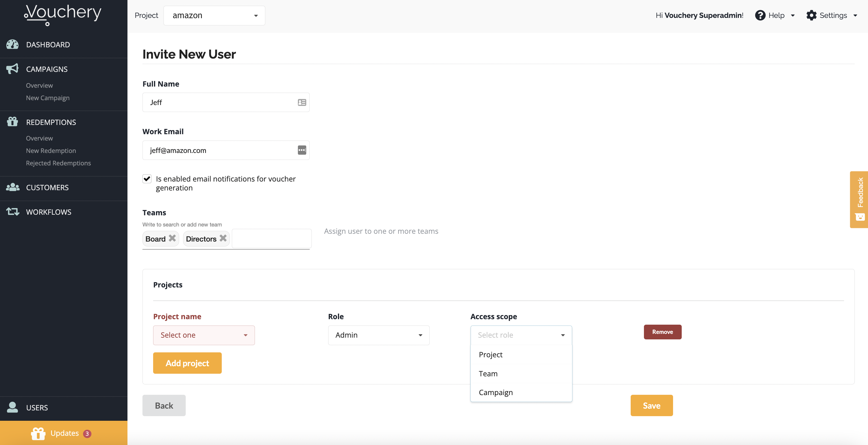
Task: Select Campaign from Access scope dropdown
Action: click(495, 392)
